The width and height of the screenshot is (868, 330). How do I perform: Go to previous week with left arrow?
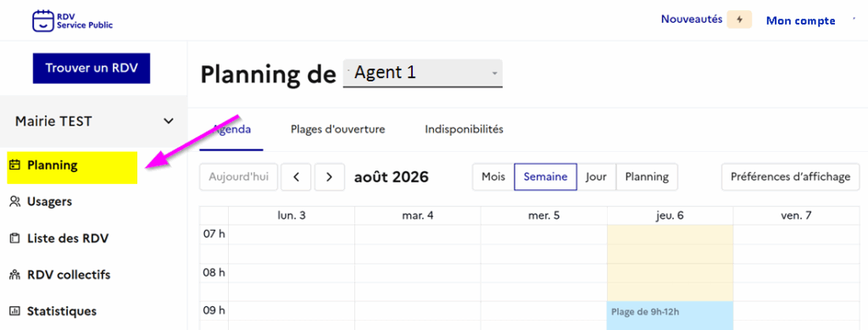point(296,177)
